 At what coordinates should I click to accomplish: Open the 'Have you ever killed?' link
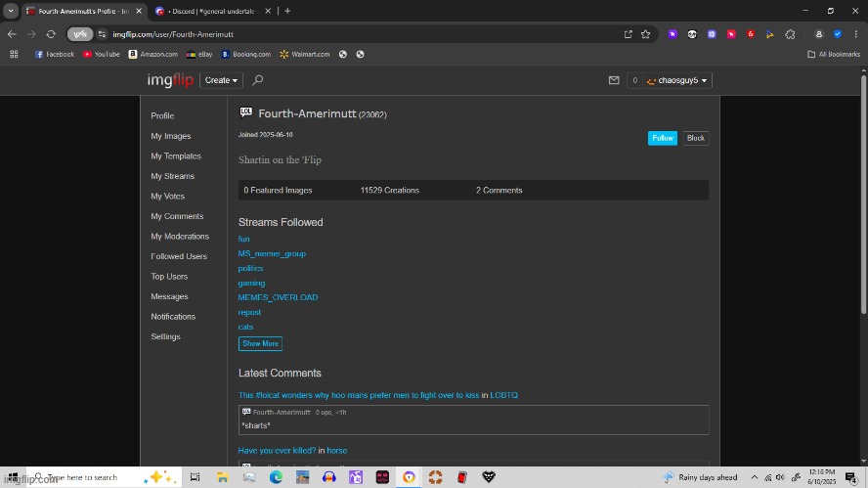[x=277, y=450]
